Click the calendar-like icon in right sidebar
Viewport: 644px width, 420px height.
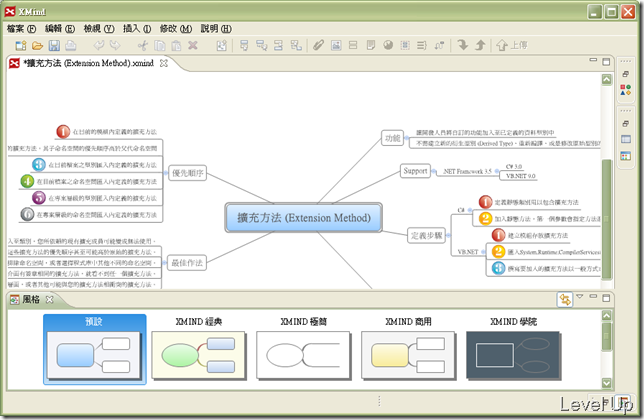tap(626, 156)
